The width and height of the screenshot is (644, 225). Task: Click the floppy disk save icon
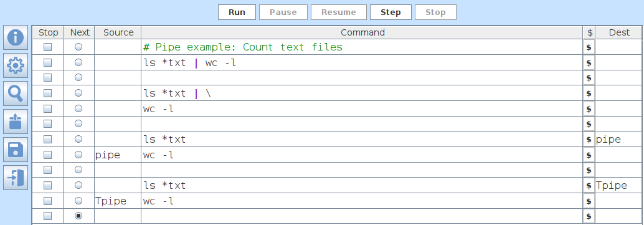tap(16, 150)
